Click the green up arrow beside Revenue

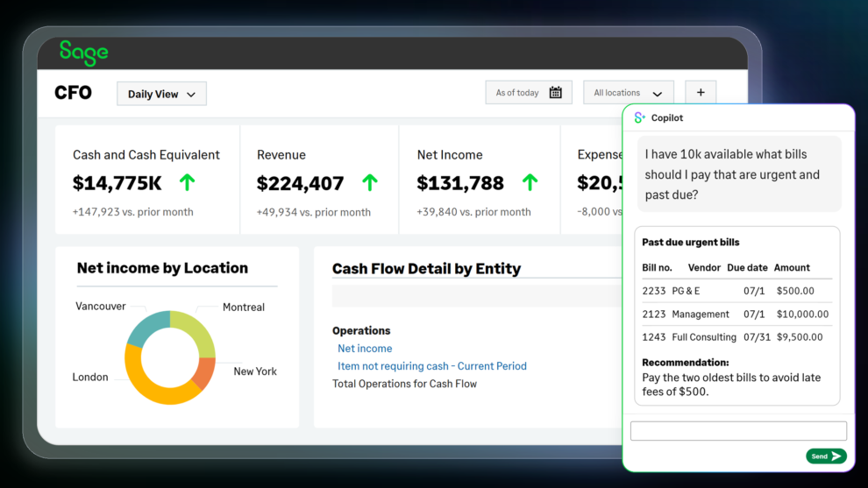(370, 182)
